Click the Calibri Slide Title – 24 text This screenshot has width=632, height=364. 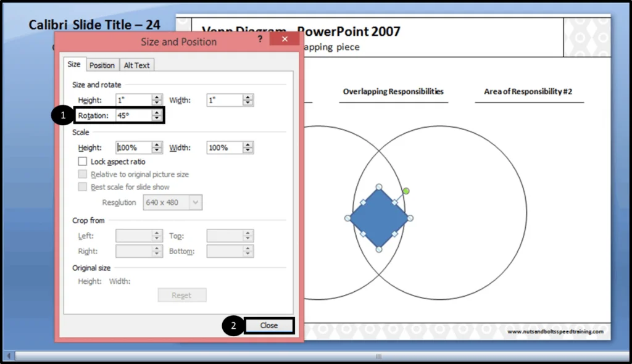94,25
